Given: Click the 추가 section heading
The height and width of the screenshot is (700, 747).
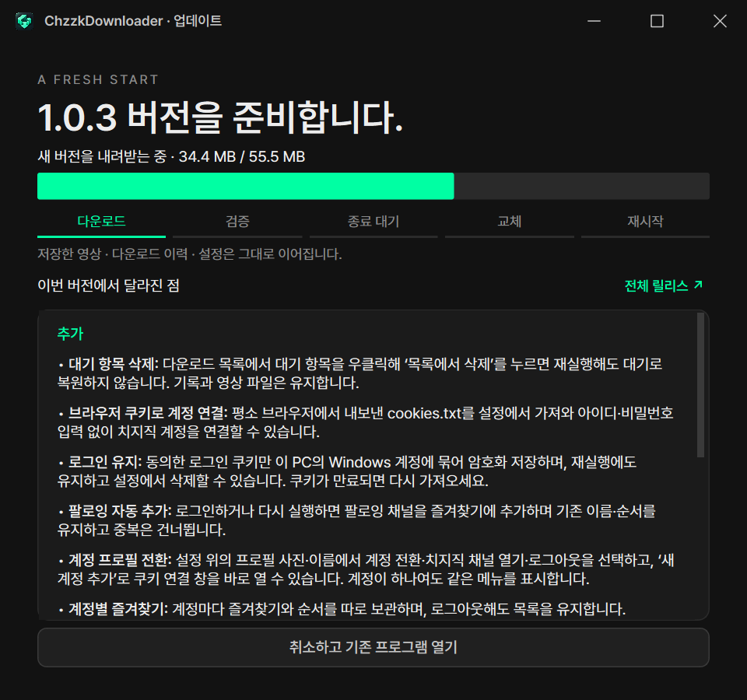Looking at the screenshot, I should (x=70, y=334).
